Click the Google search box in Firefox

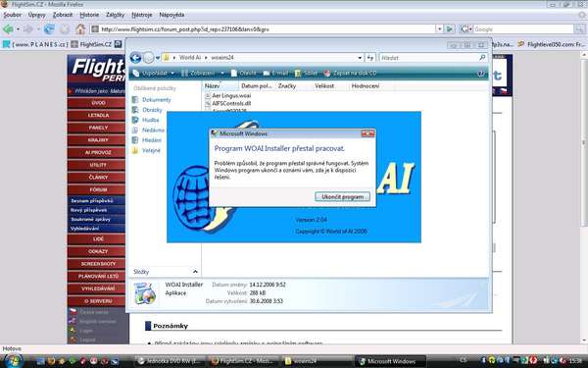pyautogui.click(x=523, y=28)
